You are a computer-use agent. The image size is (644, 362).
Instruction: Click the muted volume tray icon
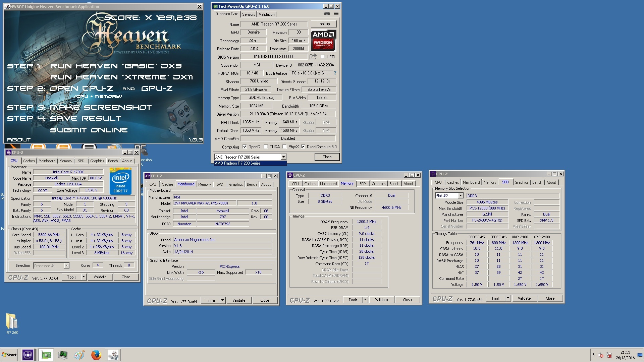click(x=600, y=355)
